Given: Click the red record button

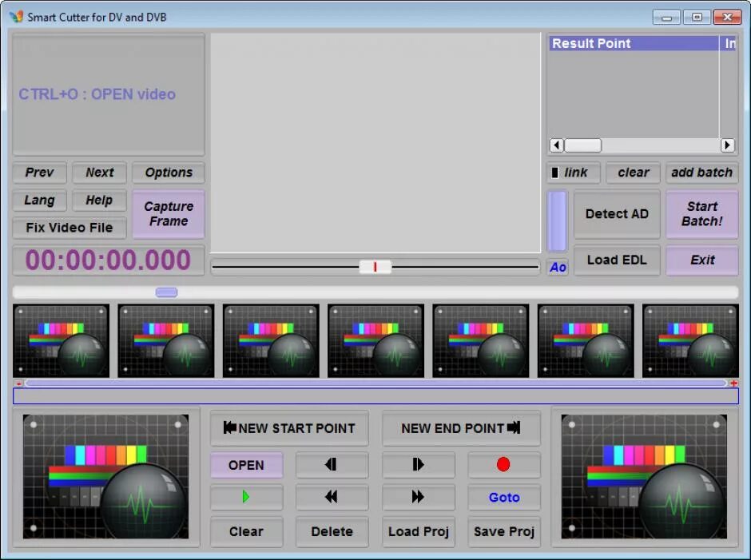Looking at the screenshot, I should tap(504, 464).
